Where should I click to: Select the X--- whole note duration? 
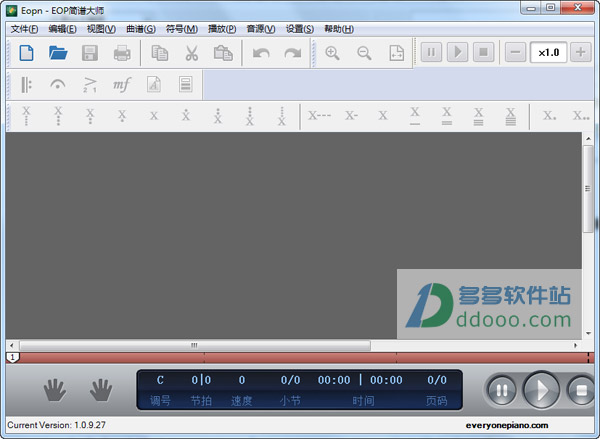(x=320, y=115)
